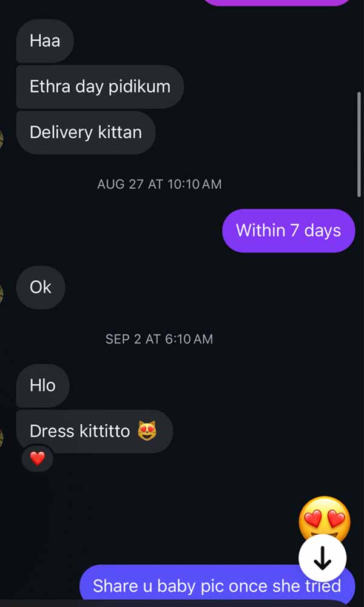Click the Hlo message

coord(42,385)
